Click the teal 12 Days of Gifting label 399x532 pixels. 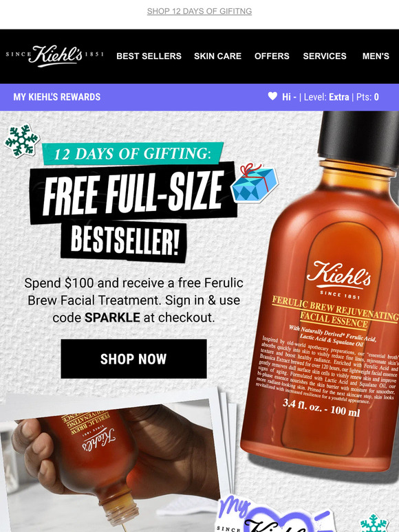[x=133, y=153]
